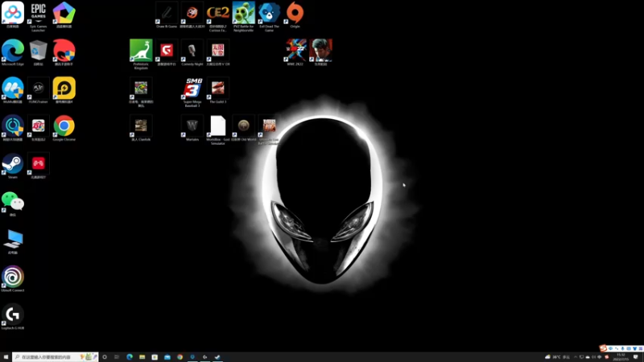The image size is (644, 362).
Task: Open Task View on the taskbar
Action: [117, 357]
